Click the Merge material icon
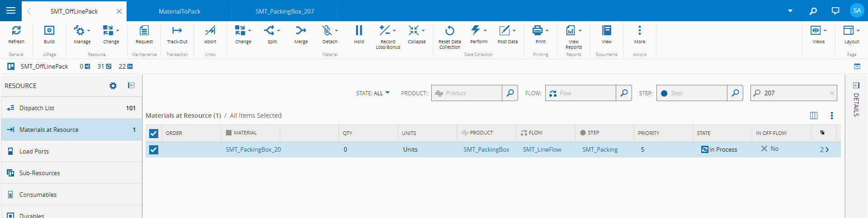The width and height of the screenshot is (868, 218). pos(301,31)
